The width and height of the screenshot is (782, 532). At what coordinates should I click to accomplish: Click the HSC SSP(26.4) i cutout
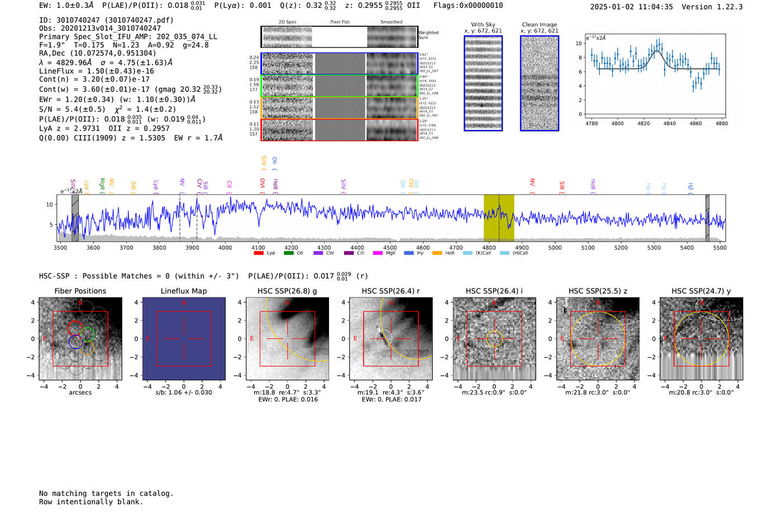[494, 339]
